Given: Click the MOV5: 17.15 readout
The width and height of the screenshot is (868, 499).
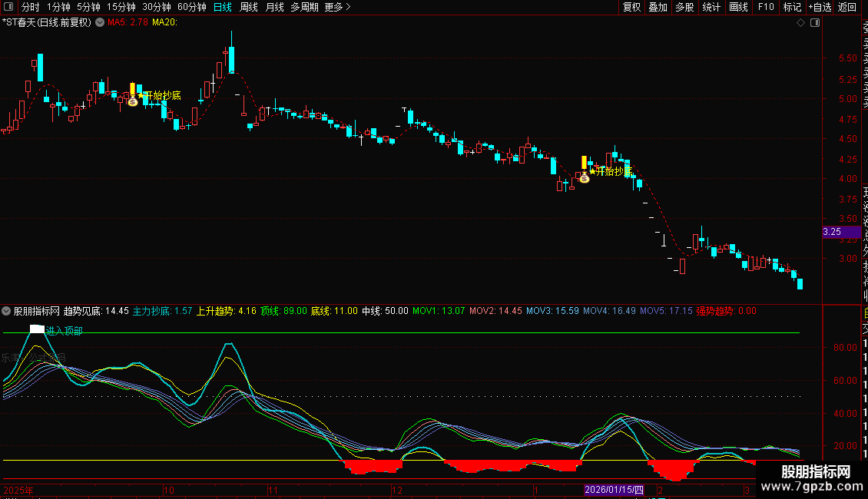Looking at the screenshot, I should (x=666, y=311).
